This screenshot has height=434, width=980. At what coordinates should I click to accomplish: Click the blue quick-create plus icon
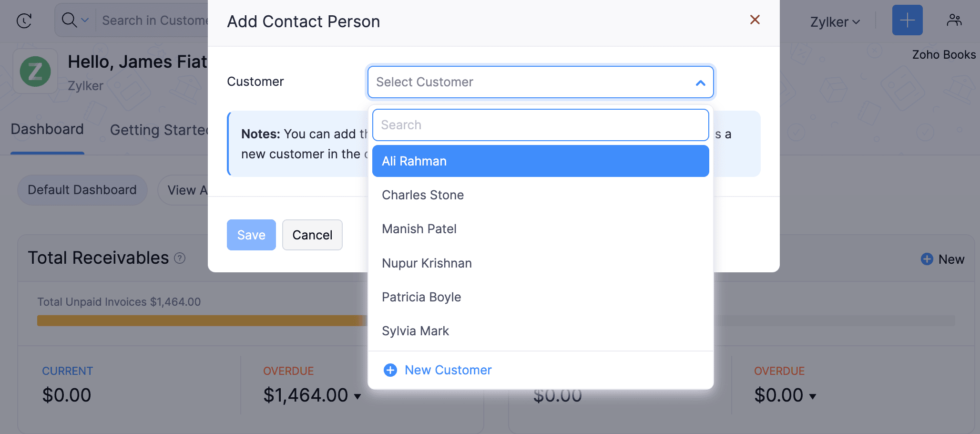point(907,20)
